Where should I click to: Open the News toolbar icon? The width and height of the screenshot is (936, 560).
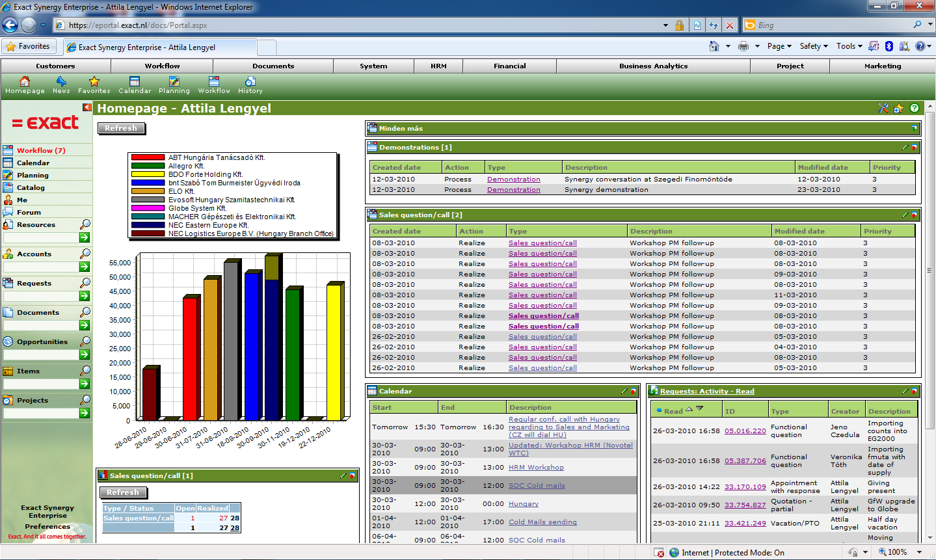click(x=61, y=85)
